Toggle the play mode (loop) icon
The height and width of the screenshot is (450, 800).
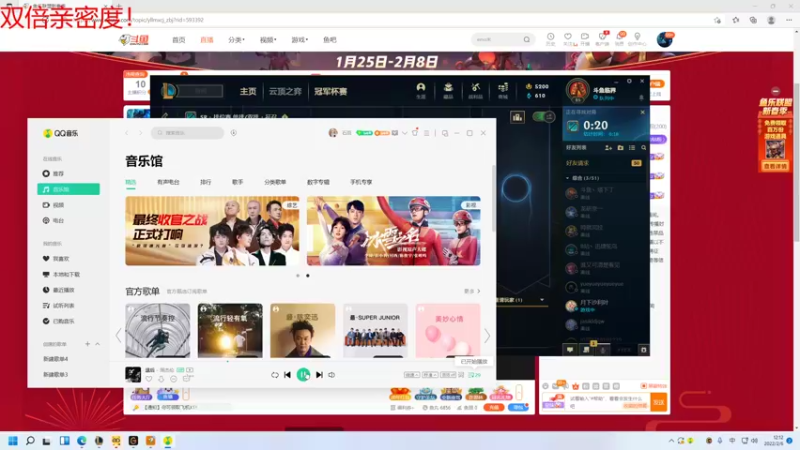pos(274,375)
